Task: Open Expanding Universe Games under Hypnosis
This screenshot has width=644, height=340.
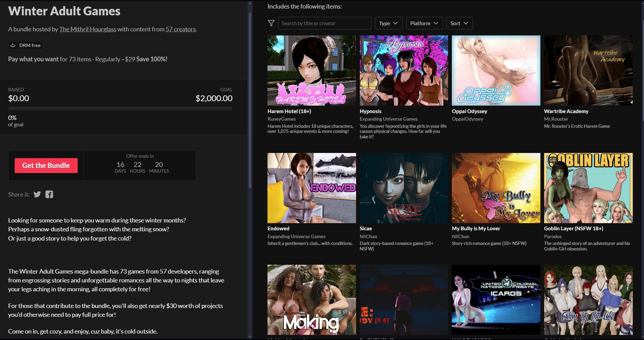Action: (389, 119)
